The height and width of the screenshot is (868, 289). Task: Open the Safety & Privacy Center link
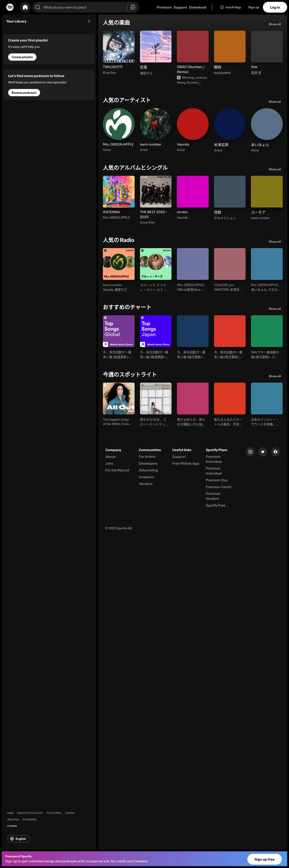pos(30,813)
